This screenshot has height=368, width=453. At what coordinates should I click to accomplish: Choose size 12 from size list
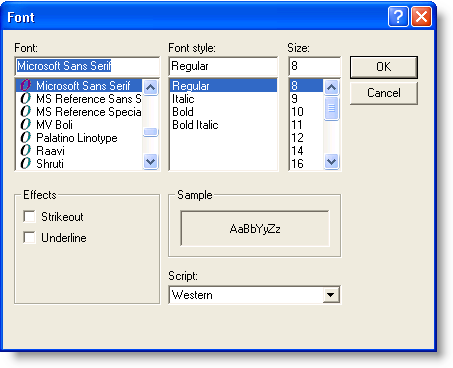click(x=297, y=138)
